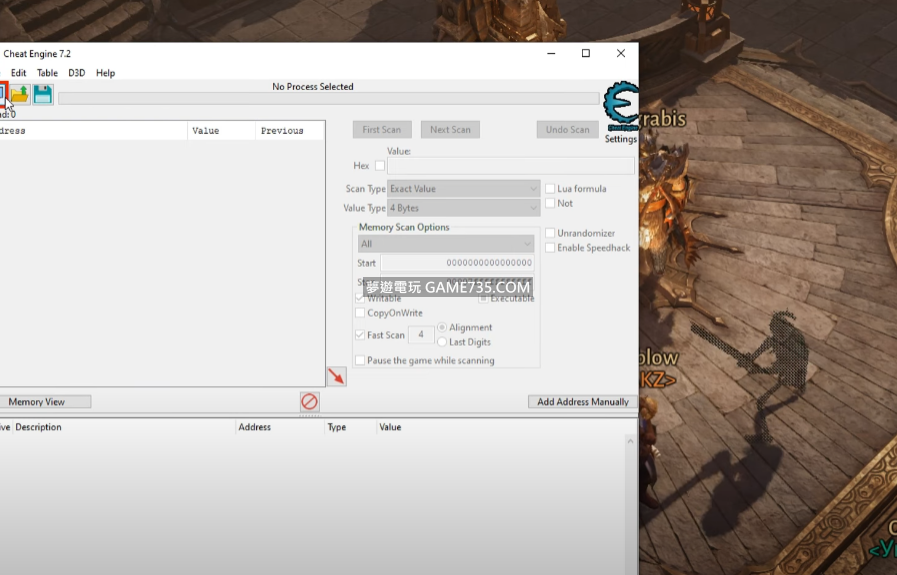The width and height of the screenshot is (897, 575).
Task: Click the scan progress bar
Action: (x=328, y=98)
